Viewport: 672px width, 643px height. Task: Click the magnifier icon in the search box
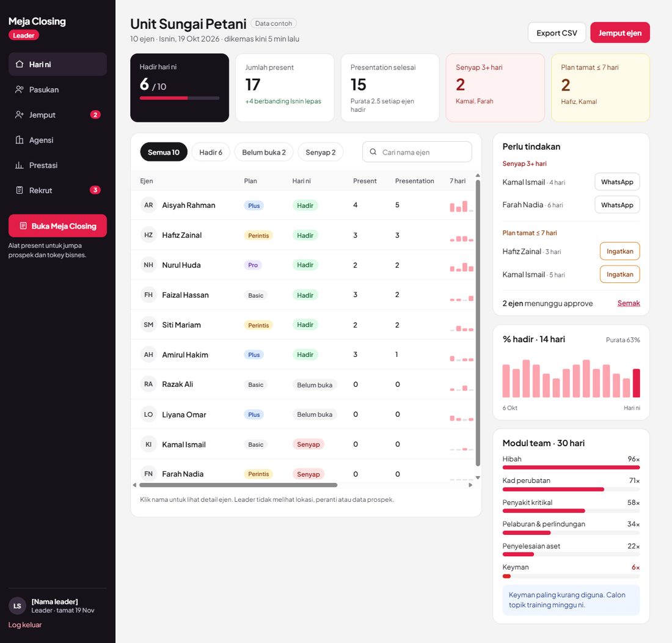(x=373, y=152)
